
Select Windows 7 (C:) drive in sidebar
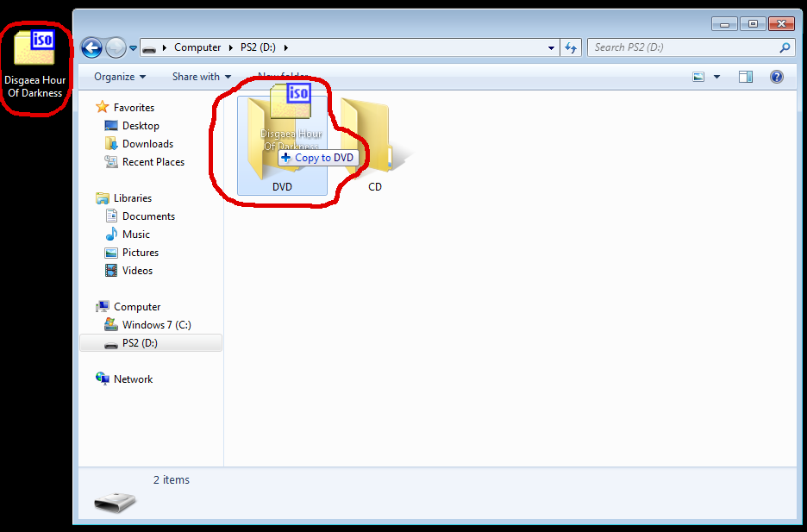(x=156, y=325)
